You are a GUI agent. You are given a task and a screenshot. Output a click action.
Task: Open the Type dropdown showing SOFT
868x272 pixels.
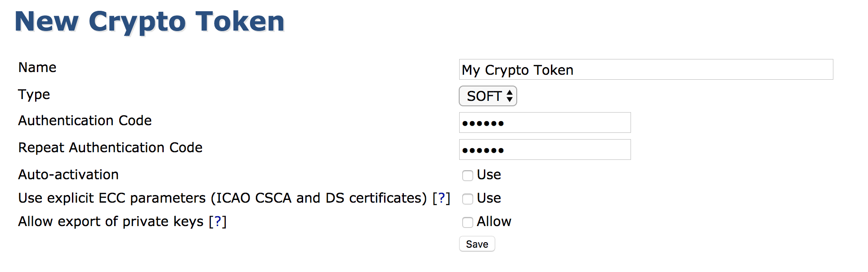pos(488,96)
